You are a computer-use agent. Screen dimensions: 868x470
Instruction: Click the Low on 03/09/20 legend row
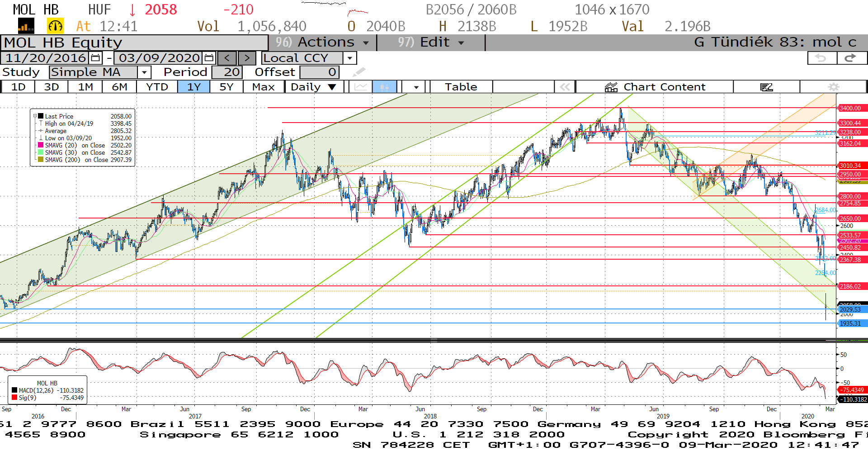click(x=85, y=138)
